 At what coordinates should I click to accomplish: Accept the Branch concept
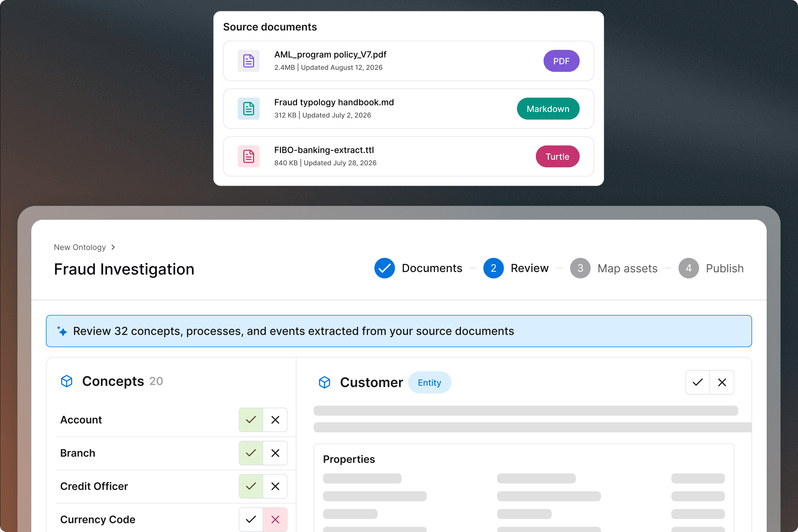[251, 453]
